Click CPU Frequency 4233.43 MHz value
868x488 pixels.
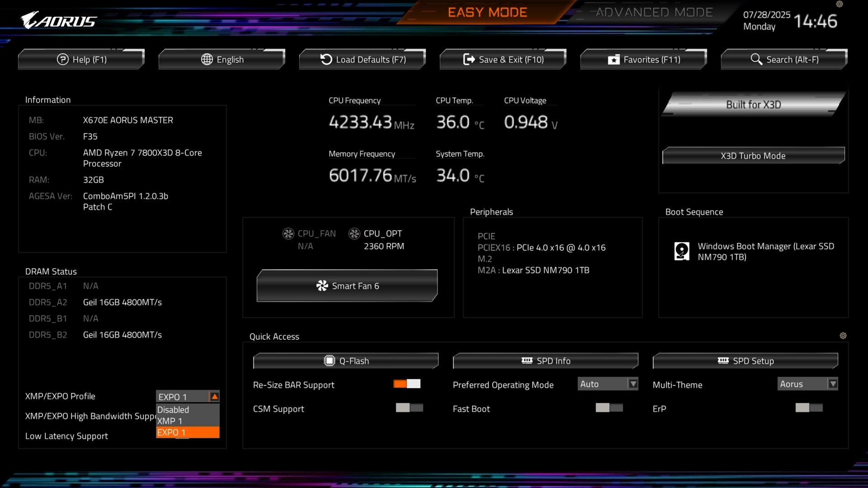click(372, 122)
